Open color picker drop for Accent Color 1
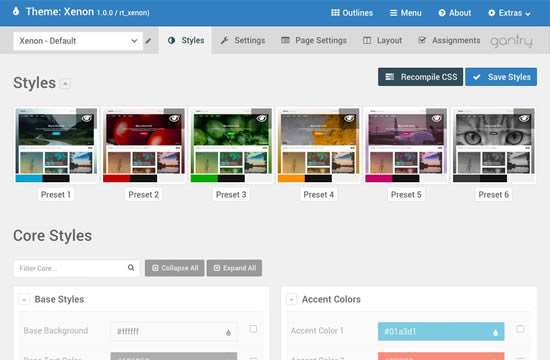The height and width of the screenshot is (360, 550). (495, 332)
